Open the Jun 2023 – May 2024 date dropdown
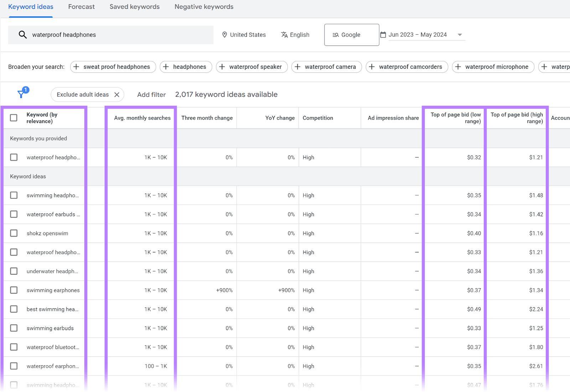The width and height of the screenshot is (570, 392). [427, 35]
